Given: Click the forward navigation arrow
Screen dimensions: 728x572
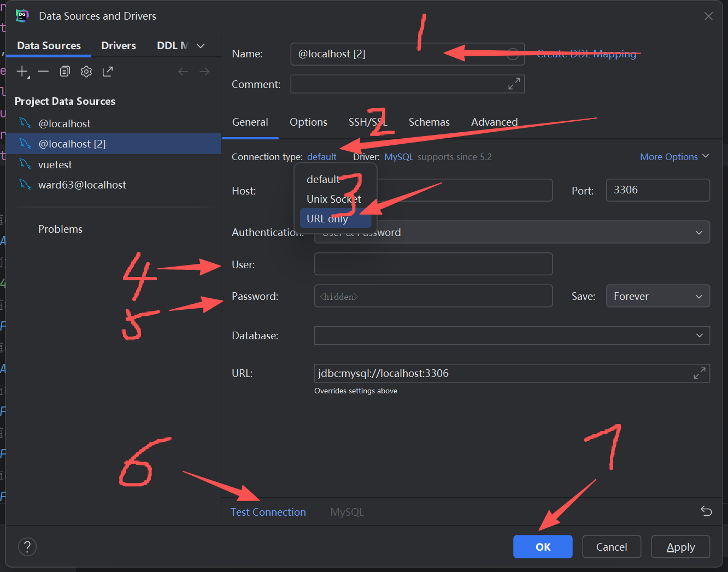Looking at the screenshot, I should pyautogui.click(x=204, y=71).
